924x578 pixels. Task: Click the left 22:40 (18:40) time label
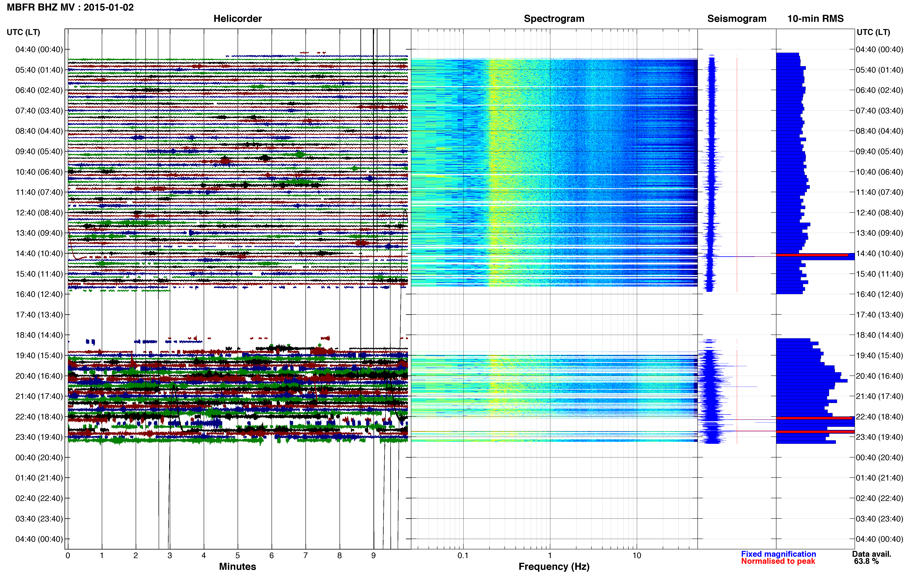tap(39, 417)
